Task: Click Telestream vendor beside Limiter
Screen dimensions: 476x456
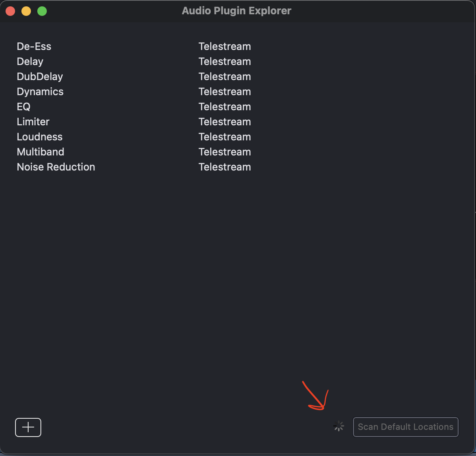Action: tap(225, 122)
